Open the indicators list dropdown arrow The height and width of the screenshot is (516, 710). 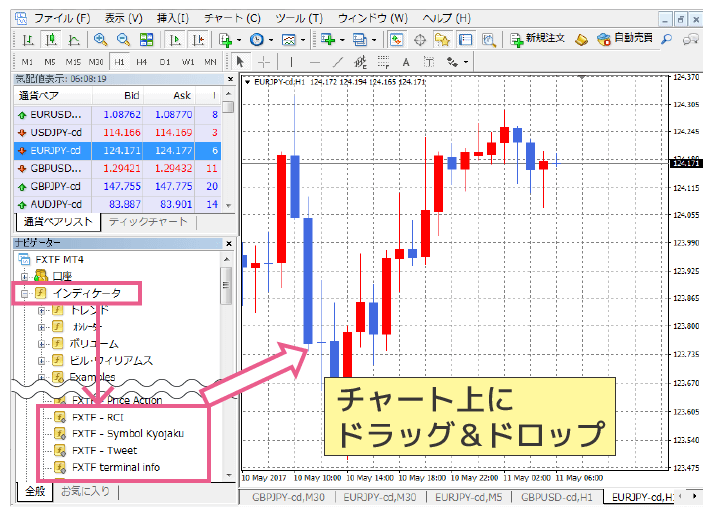click(x=342, y=40)
